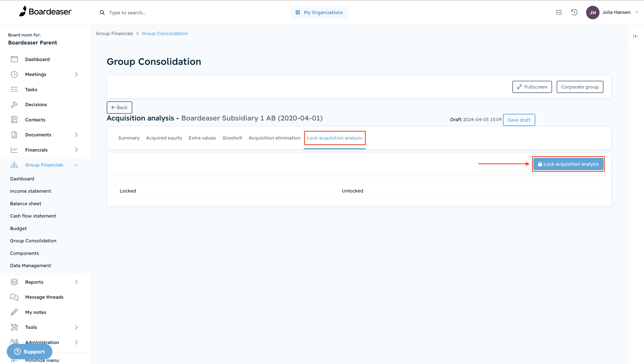Screen dimensions: 644x364
Task: Select the Lock acquisition analysis tab
Action: click(335, 138)
